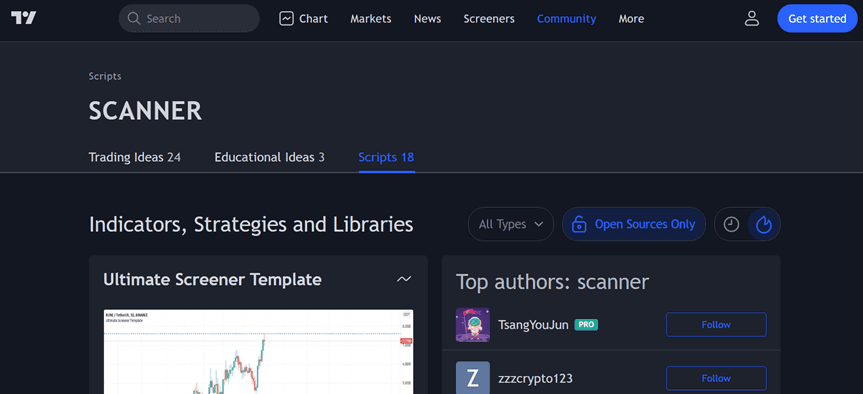Open the user profile icon
The height and width of the screenshot is (394, 863).
[751, 19]
